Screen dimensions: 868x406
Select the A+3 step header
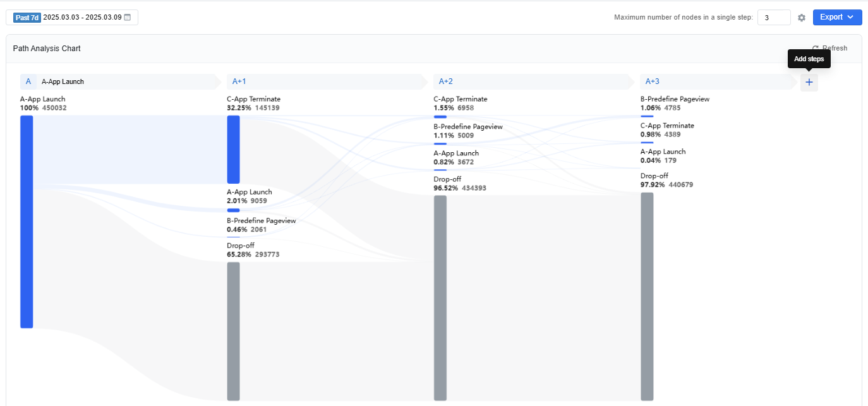pyautogui.click(x=717, y=81)
